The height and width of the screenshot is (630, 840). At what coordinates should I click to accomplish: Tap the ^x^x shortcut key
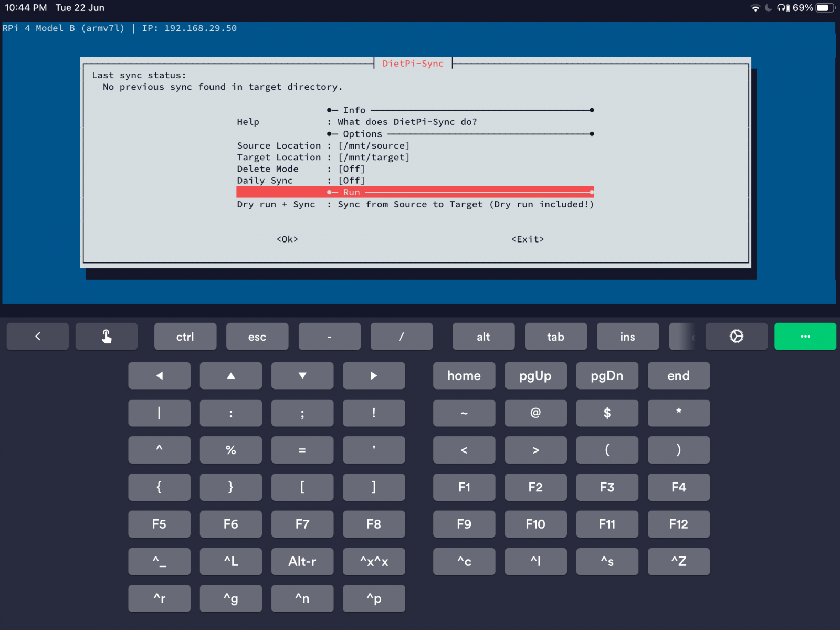tap(374, 561)
